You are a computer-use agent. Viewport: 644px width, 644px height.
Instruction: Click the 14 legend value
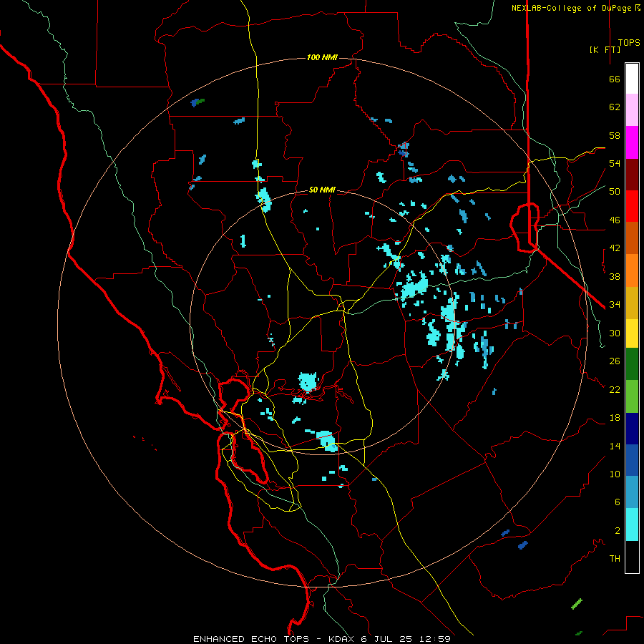615,446
